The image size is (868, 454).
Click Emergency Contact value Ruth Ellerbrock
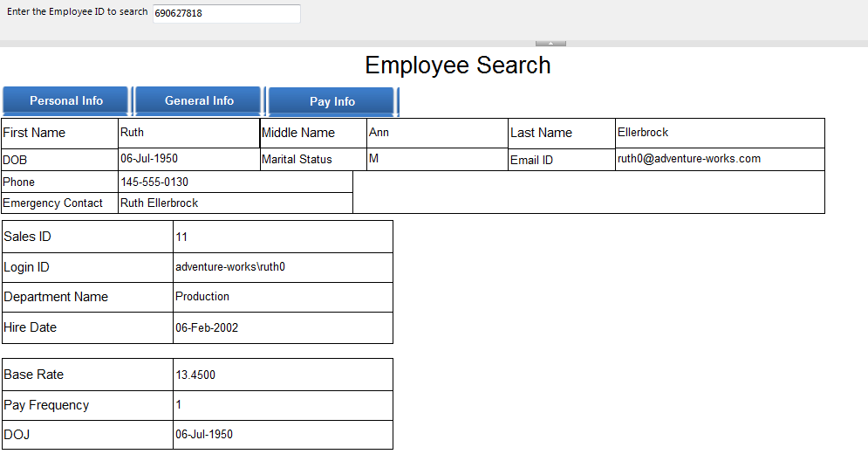tap(159, 203)
